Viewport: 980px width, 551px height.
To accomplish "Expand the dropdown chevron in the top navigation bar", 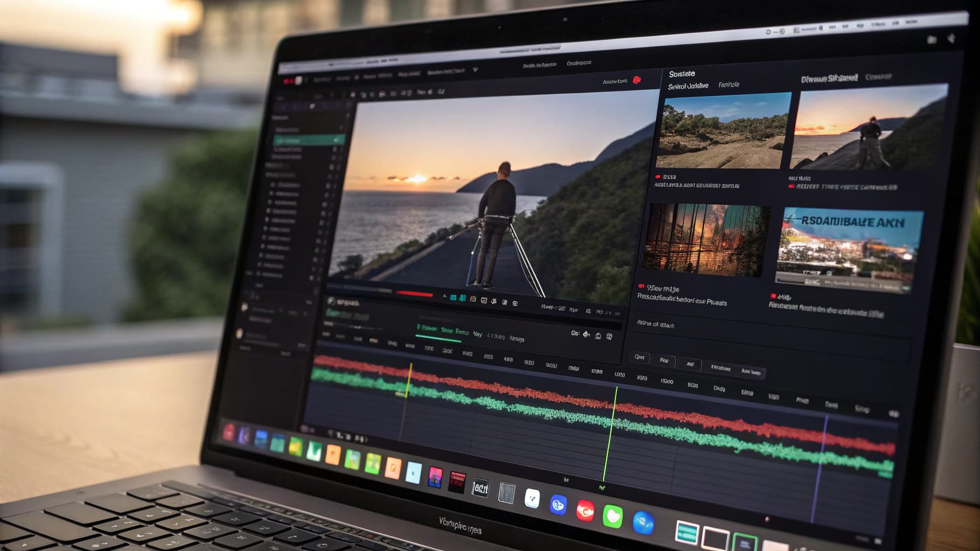I will [474, 70].
